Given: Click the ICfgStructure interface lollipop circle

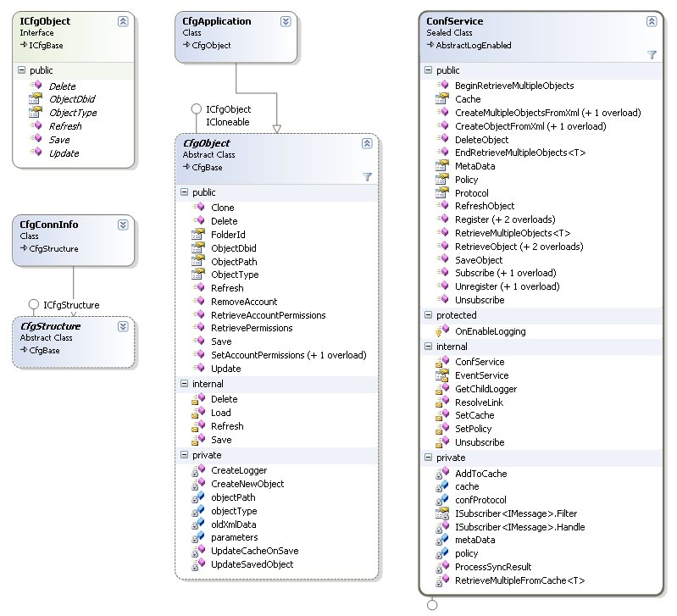Looking at the screenshot, I should click(x=34, y=304).
